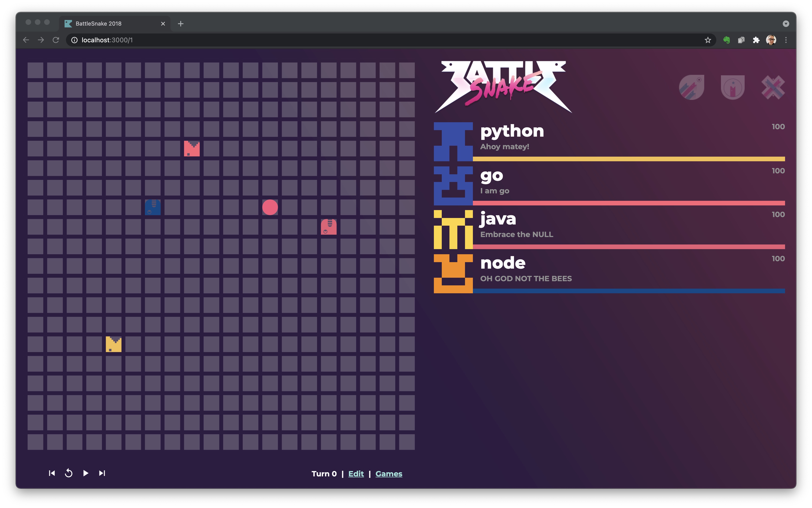This screenshot has width=812, height=508.
Task: Click the skip-to-first-turn playback button
Action: 52,473
